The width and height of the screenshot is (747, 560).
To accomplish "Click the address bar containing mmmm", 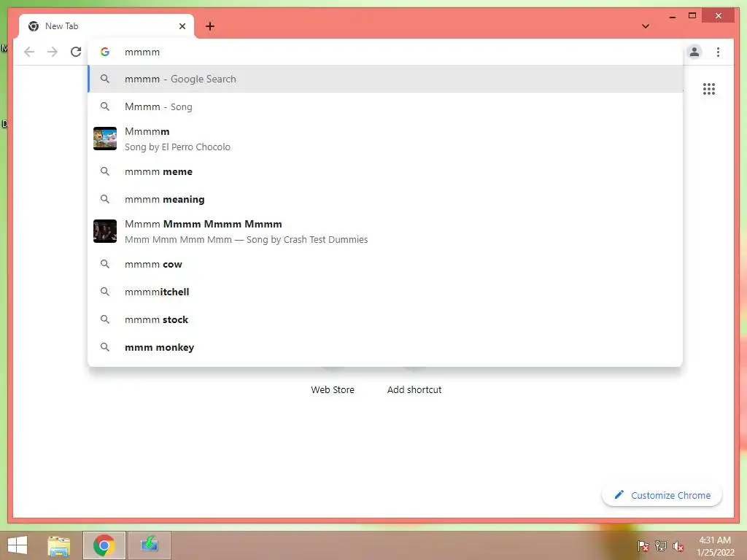I will pos(385,52).
